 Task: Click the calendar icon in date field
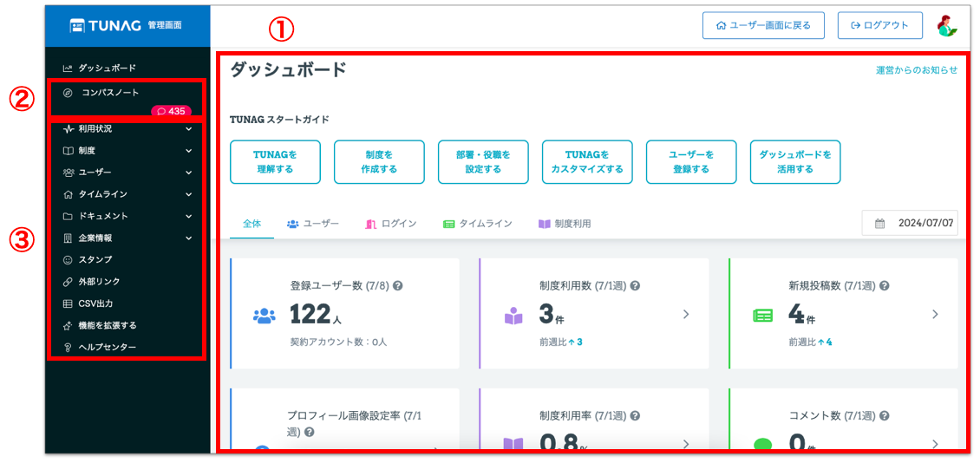point(879,223)
